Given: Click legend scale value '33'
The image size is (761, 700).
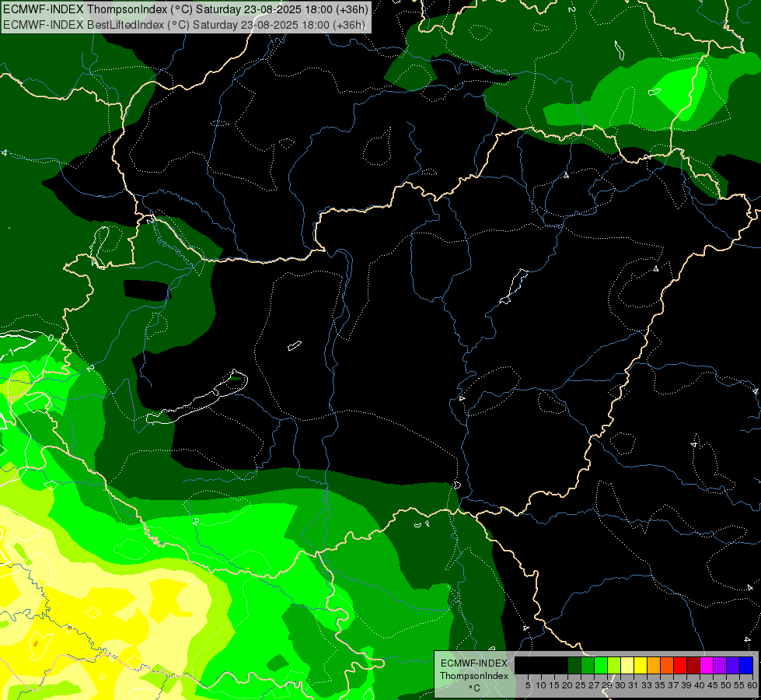Looking at the screenshot, I should 647,685.
